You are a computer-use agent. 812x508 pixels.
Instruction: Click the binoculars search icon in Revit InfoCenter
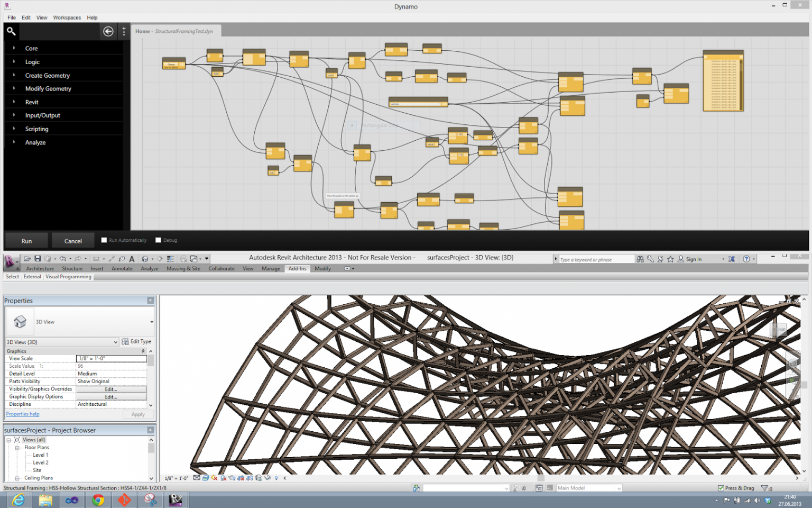click(640, 259)
